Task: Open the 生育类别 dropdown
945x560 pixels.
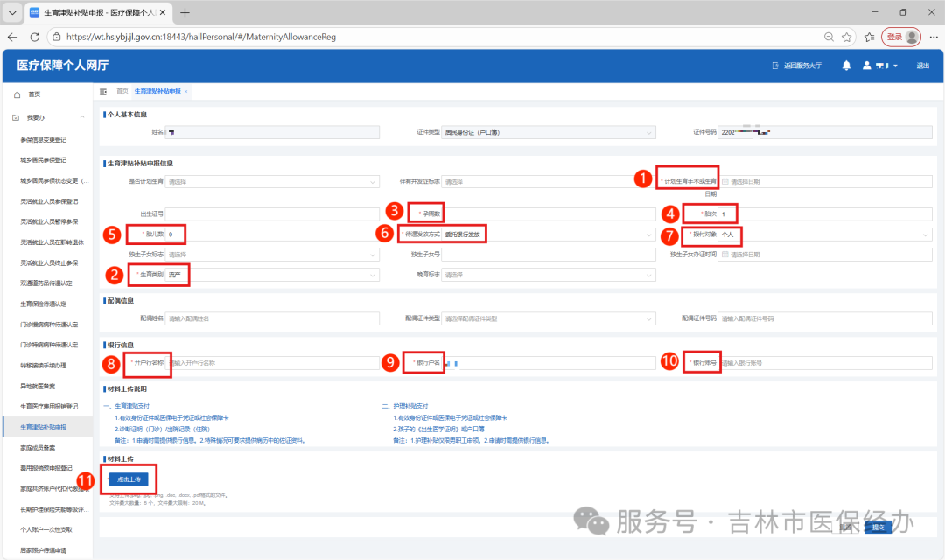Action: [x=272, y=275]
